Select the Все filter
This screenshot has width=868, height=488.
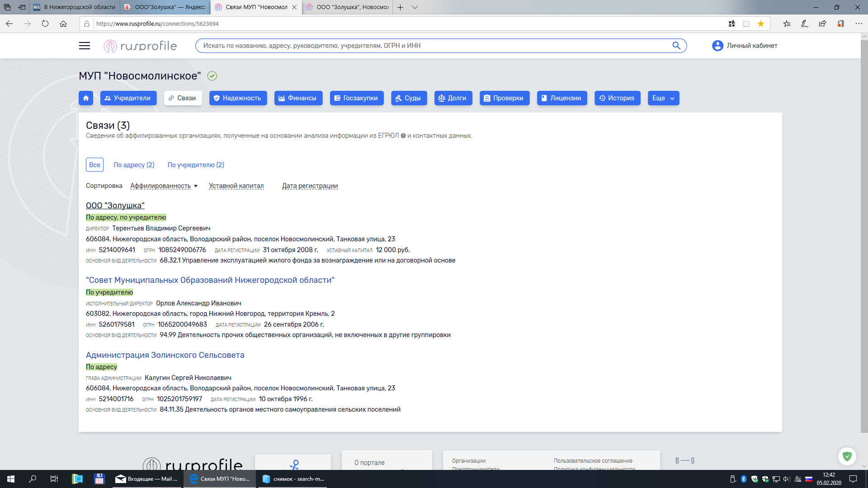(94, 165)
